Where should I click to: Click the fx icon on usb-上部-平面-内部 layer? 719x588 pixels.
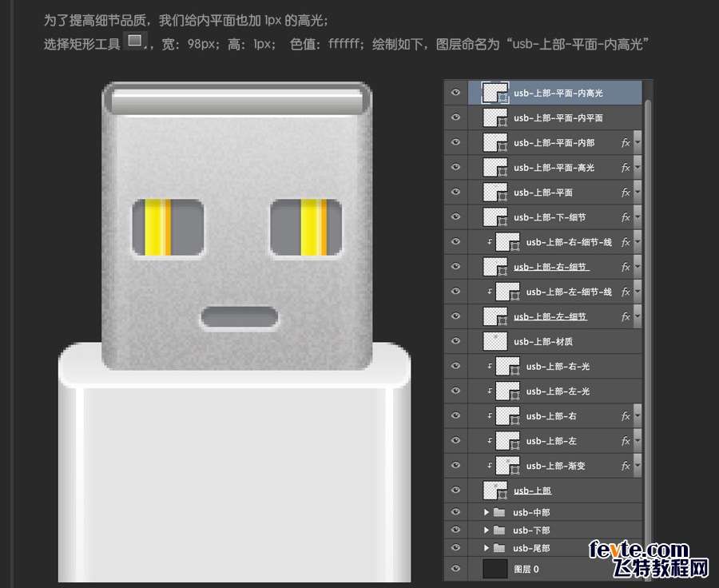[626, 143]
